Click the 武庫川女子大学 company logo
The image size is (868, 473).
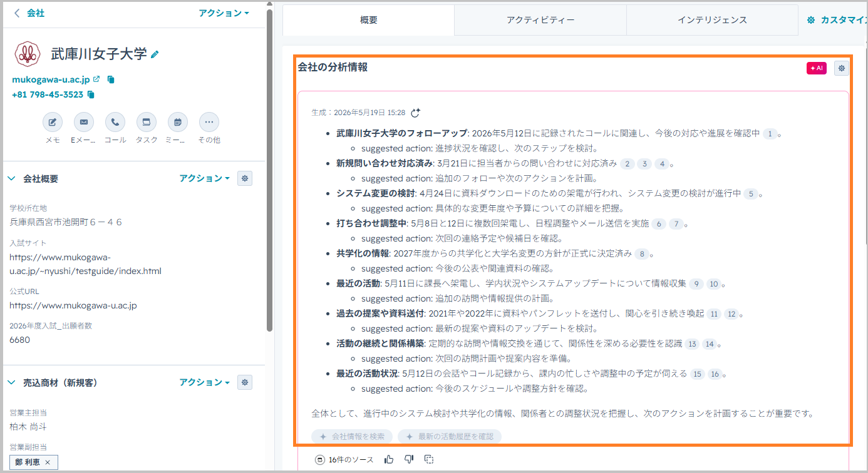coord(27,54)
